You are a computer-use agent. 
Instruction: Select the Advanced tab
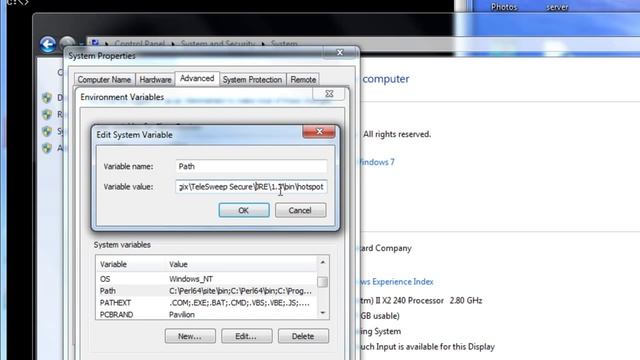tap(197, 78)
